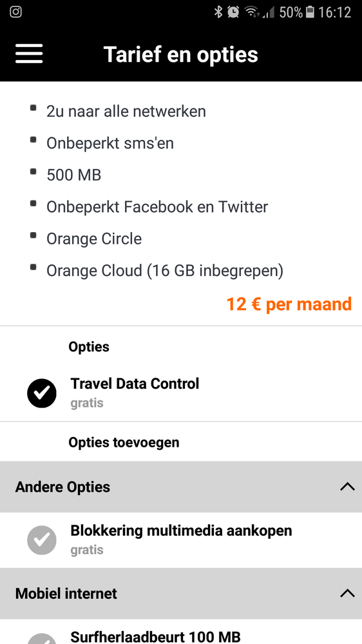Tap the Bluetooth status icon
Viewport: 362px width, 644px height.
click(x=218, y=12)
